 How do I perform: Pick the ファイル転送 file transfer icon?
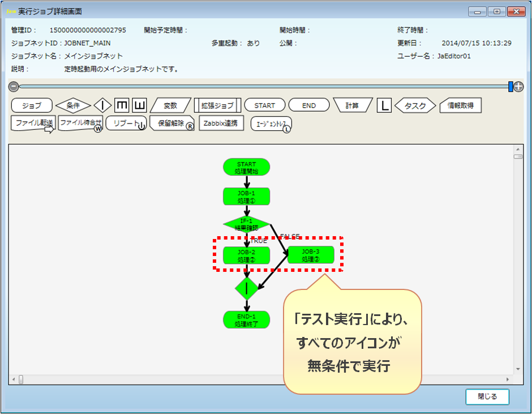(33, 123)
